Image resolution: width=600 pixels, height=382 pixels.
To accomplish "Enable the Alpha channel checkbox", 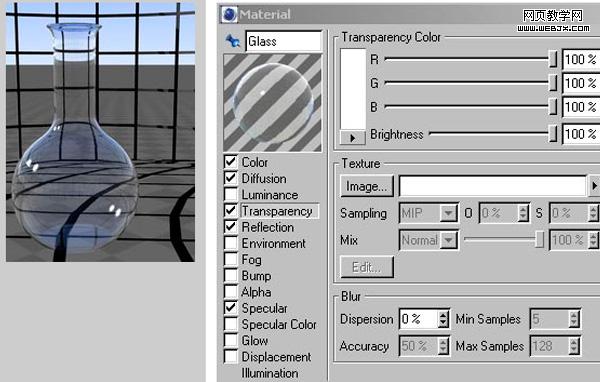I will pyautogui.click(x=230, y=291).
